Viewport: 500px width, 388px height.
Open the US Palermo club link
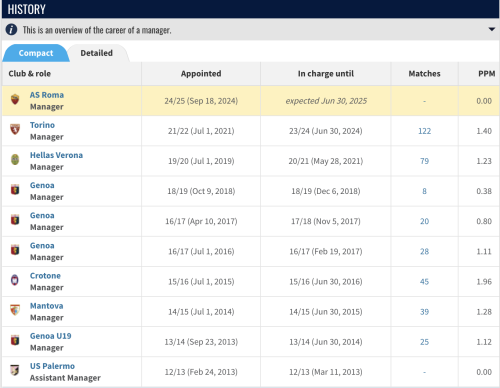click(x=52, y=366)
